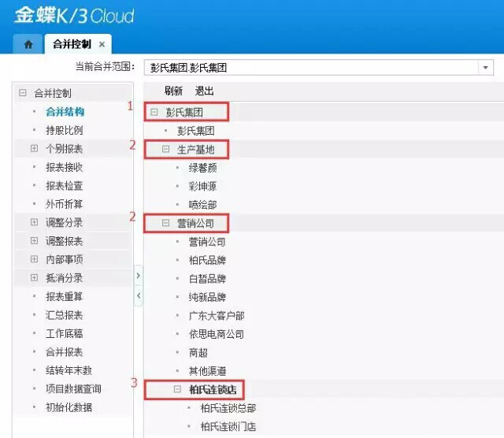The image size is (504, 438).
Task: Expand the 个别报表 node
Action: [34, 148]
